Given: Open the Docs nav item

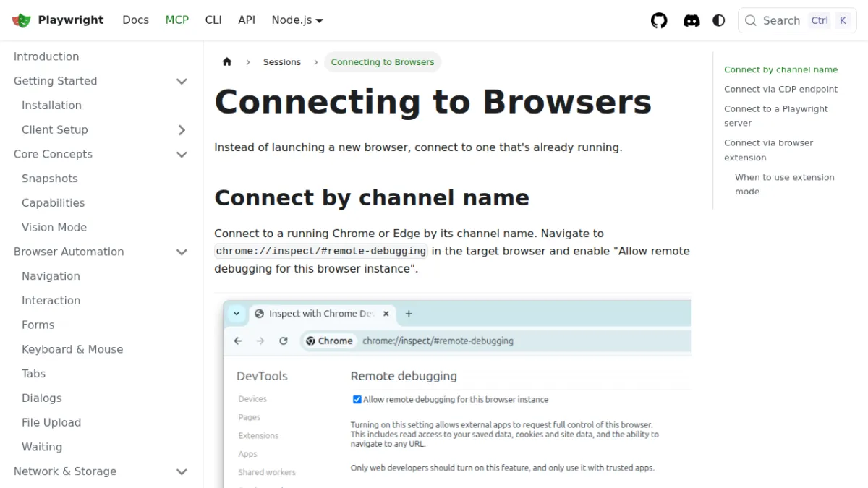Looking at the screenshot, I should pos(135,20).
